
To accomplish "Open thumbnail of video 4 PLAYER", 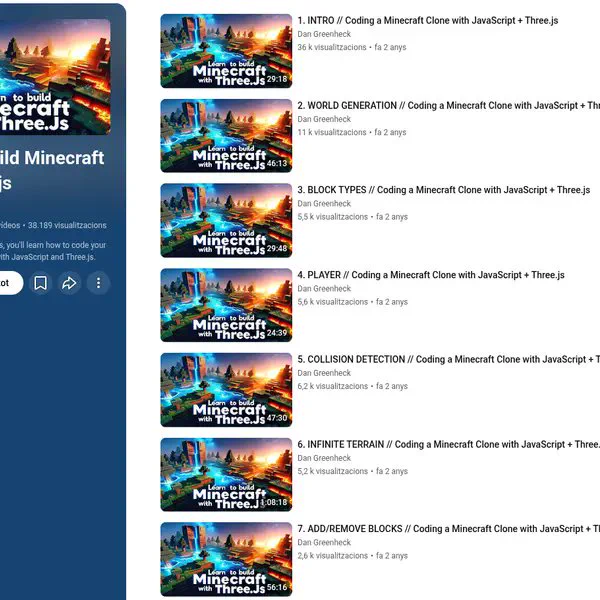I will [x=226, y=305].
